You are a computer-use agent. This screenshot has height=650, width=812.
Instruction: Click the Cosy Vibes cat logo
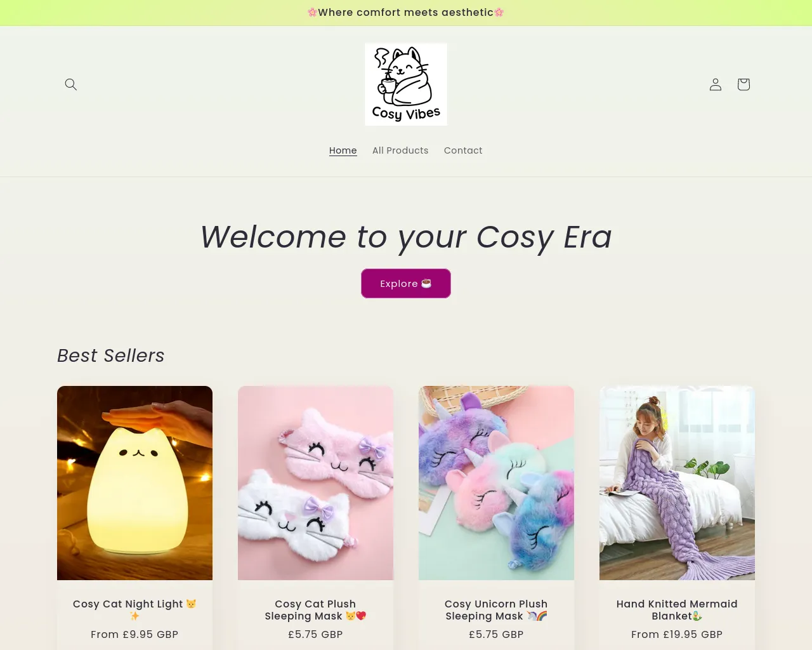pyautogui.click(x=406, y=84)
